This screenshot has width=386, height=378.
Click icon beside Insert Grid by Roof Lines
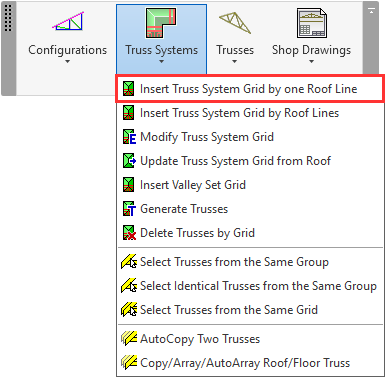point(128,113)
